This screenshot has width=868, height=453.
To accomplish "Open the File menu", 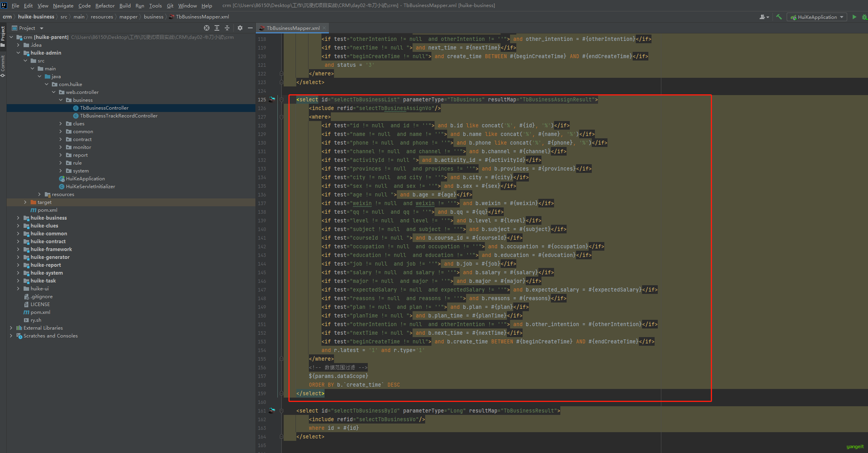I will click(x=15, y=6).
